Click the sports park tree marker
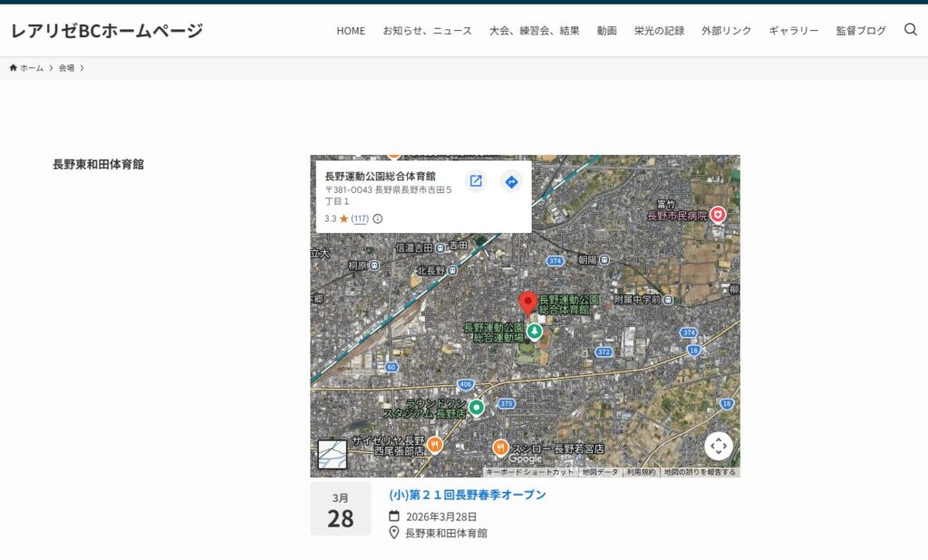This screenshot has width=928, height=560. (535, 332)
